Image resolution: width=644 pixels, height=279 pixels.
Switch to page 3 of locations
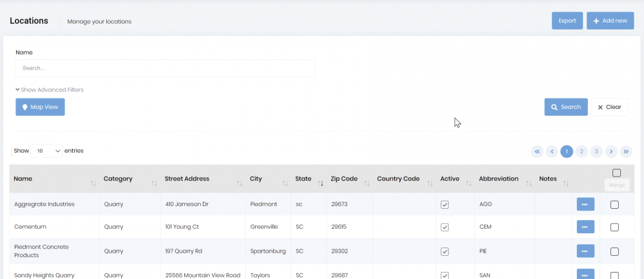(x=596, y=151)
